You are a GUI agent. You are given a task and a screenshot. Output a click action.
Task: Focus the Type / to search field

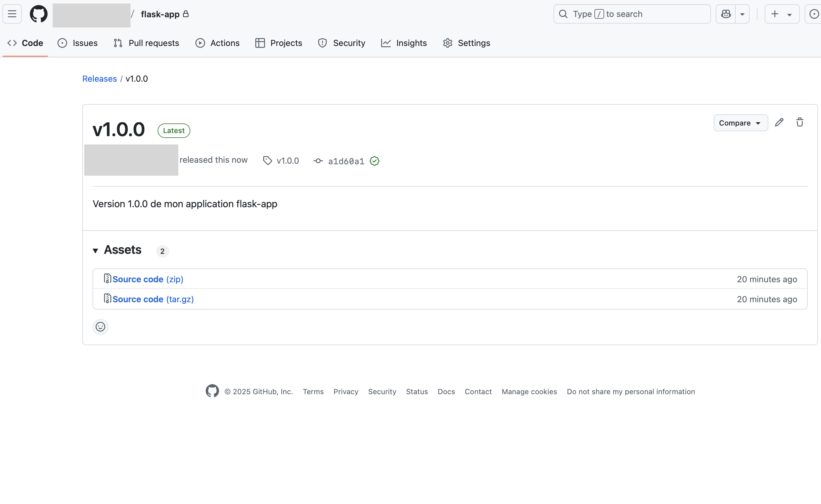pyautogui.click(x=632, y=14)
